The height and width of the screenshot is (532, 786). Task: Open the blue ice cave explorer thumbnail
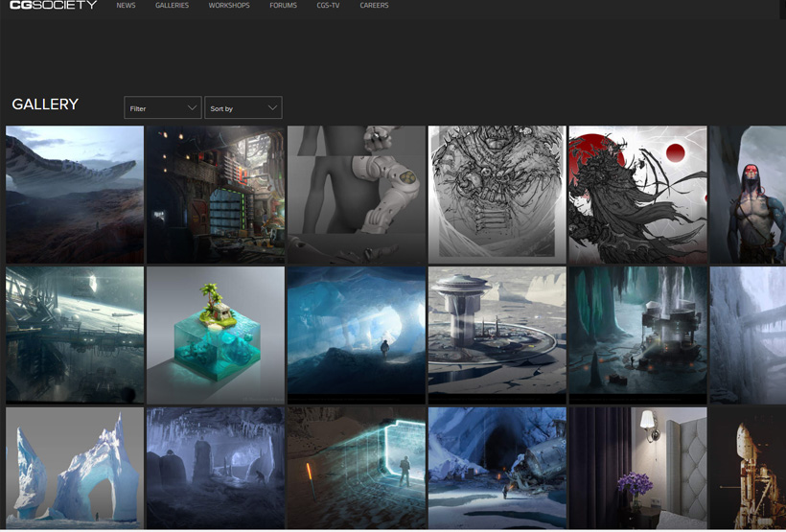(357, 335)
